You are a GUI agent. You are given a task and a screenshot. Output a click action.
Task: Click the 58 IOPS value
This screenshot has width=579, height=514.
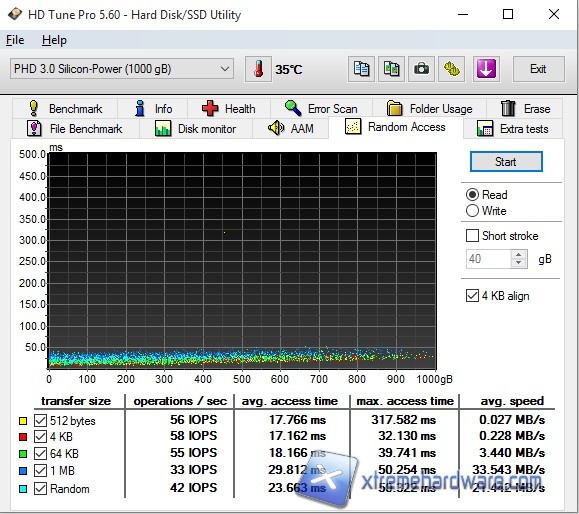193,436
